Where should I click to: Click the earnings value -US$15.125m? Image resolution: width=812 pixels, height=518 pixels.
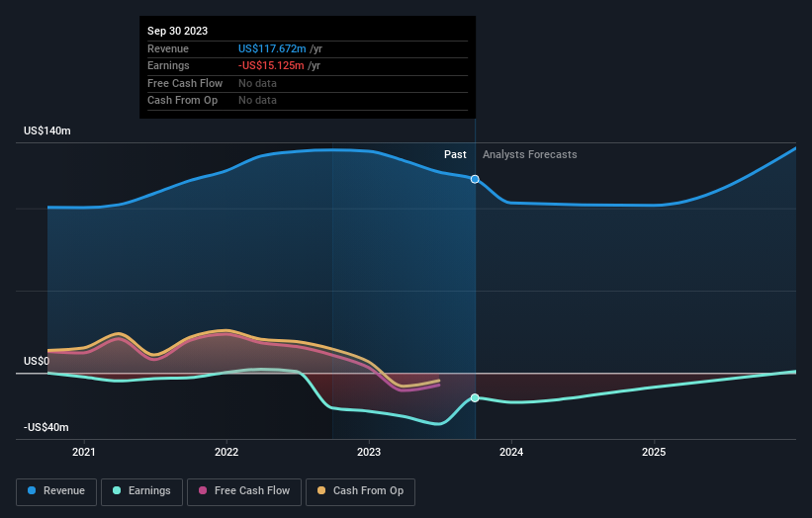click(x=271, y=65)
